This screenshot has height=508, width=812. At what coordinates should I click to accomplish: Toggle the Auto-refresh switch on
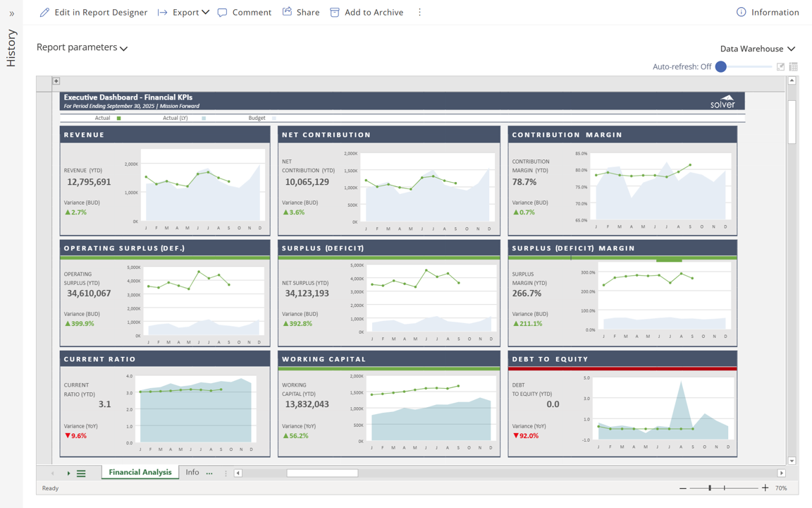click(x=721, y=67)
